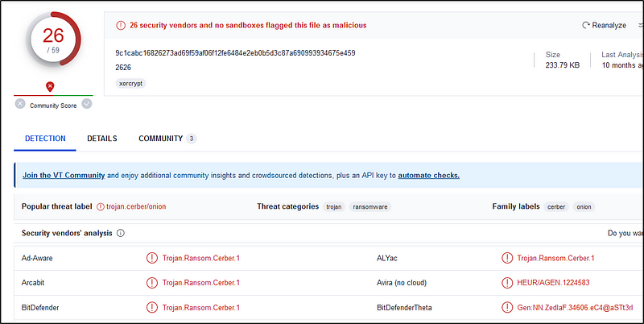The height and width of the screenshot is (324, 644).
Task: Click the community score upvote checkmark icon
Action: tap(87, 104)
